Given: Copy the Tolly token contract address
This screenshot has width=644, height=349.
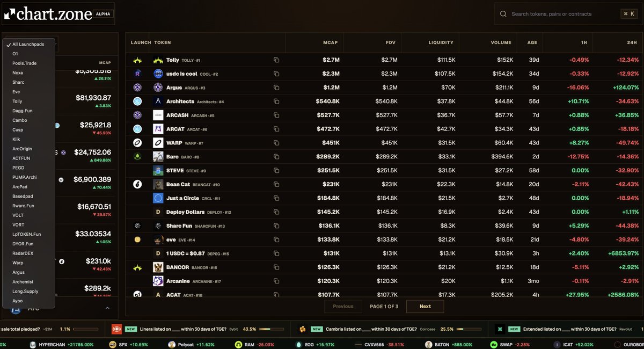Looking at the screenshot, I should (x=276, y=60).
